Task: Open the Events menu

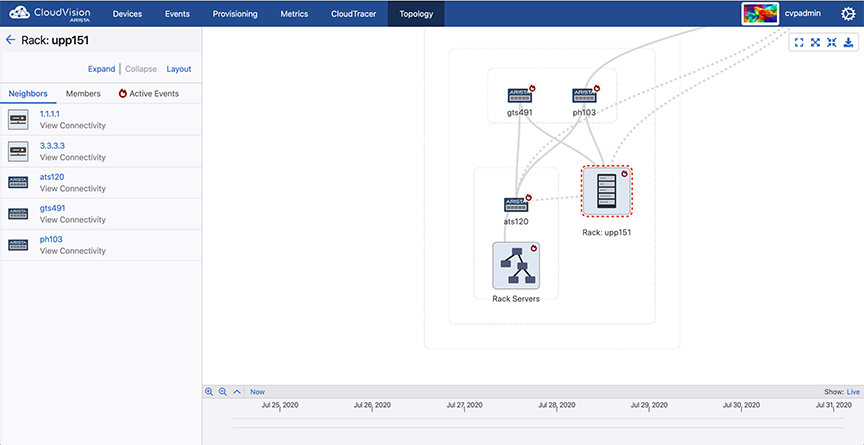Action: (x=177, y=14)
